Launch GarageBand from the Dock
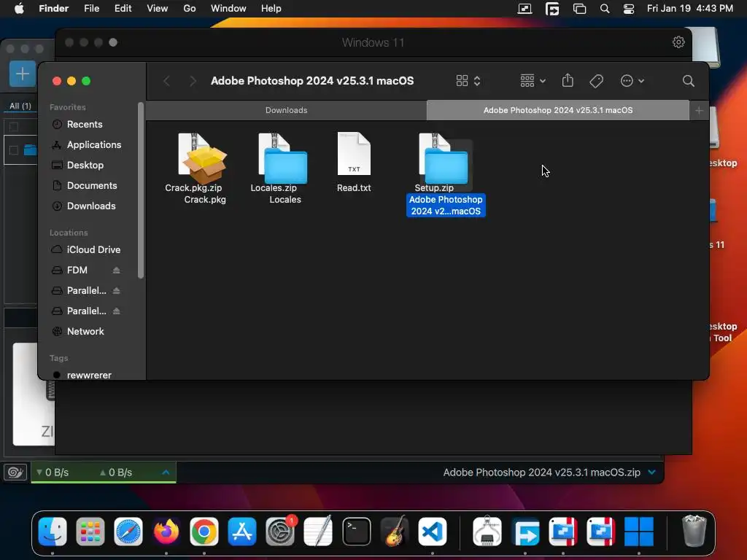747x560 pixels. pyautogui.click(x=395, y=531)
